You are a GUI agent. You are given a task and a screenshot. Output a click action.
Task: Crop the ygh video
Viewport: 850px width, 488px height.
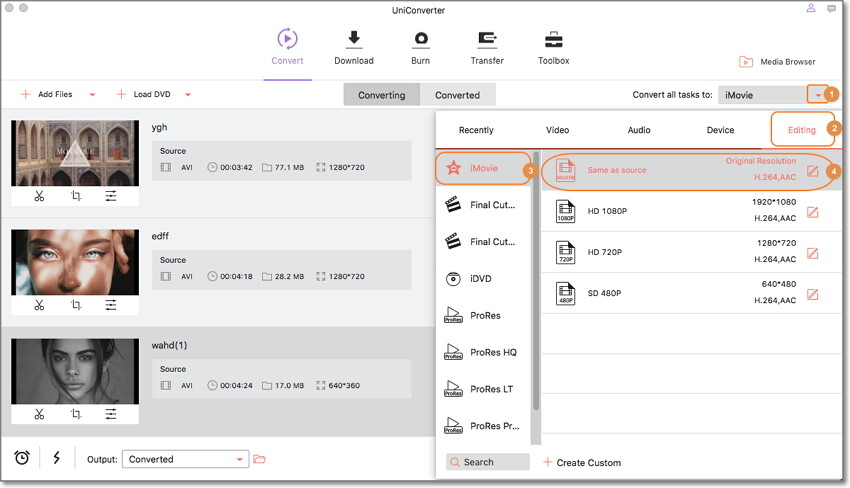click(76, 196)
